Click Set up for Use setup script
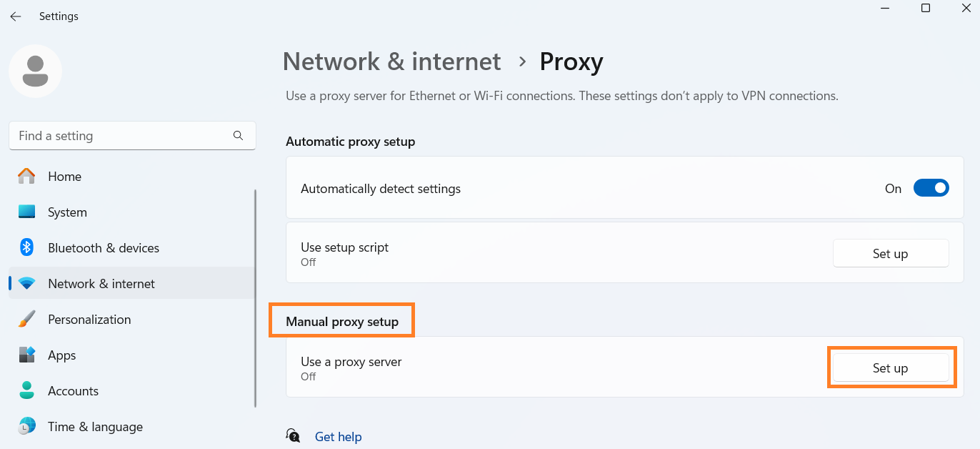Viewport: 980px width, 449px height. pyautogui.click(x=890, y=254)
